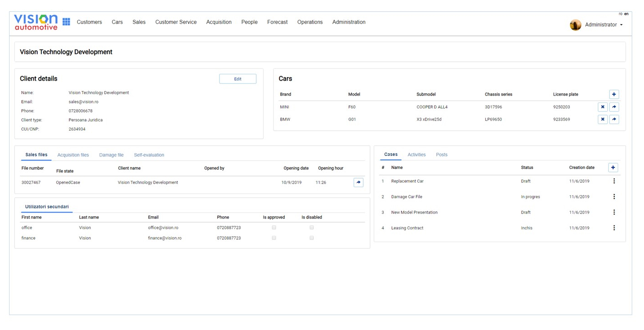The width and height of the screenshot is (644, 330).
Task: Click the Vision Technology Development page title
Action: tap(66, 52)
